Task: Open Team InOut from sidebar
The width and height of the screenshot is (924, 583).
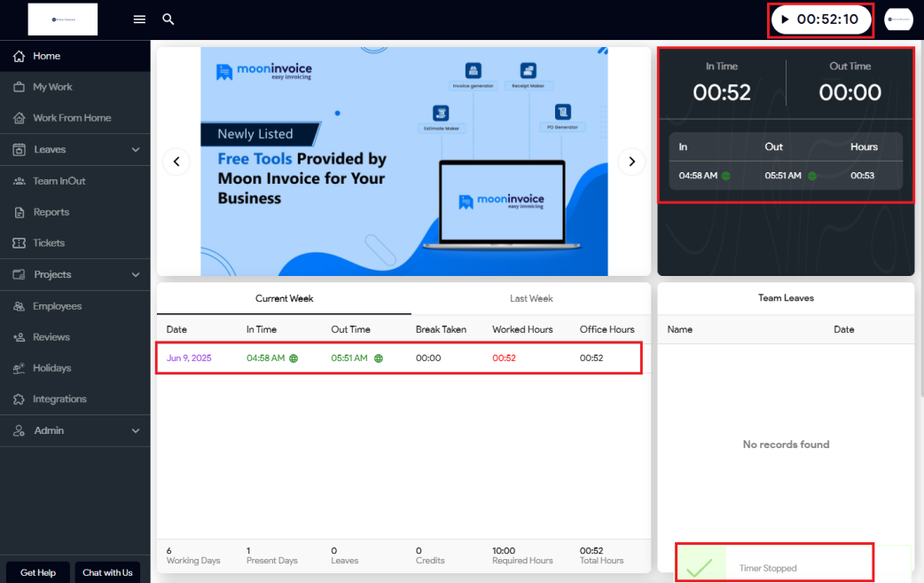Action: [x=59, y=181]
